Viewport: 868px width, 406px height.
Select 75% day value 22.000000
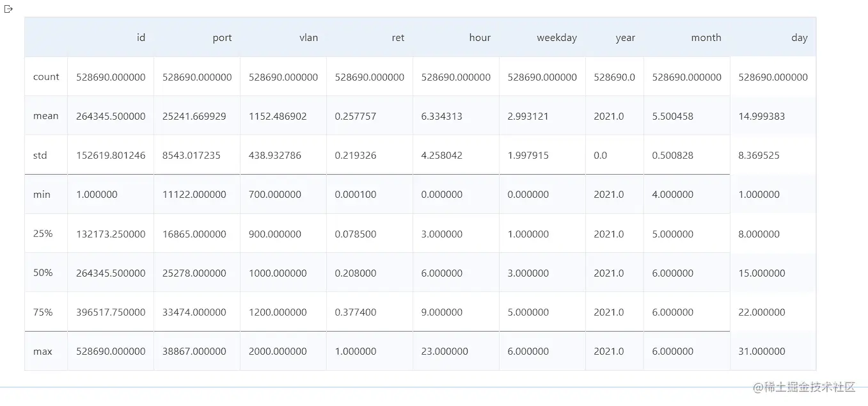tap(762, 313)
